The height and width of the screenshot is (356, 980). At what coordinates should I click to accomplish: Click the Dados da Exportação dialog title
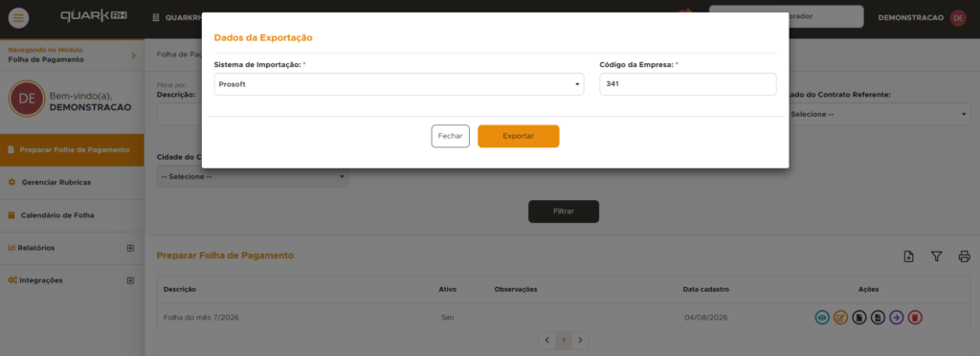pyautogui.click(x=263, y=37)
